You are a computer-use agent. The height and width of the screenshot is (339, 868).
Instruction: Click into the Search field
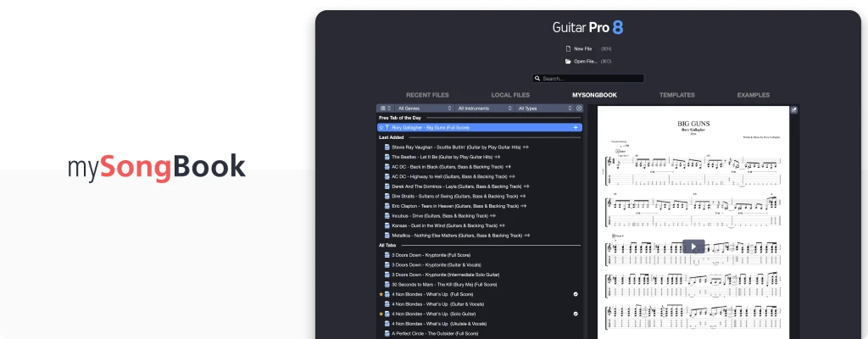588,79
